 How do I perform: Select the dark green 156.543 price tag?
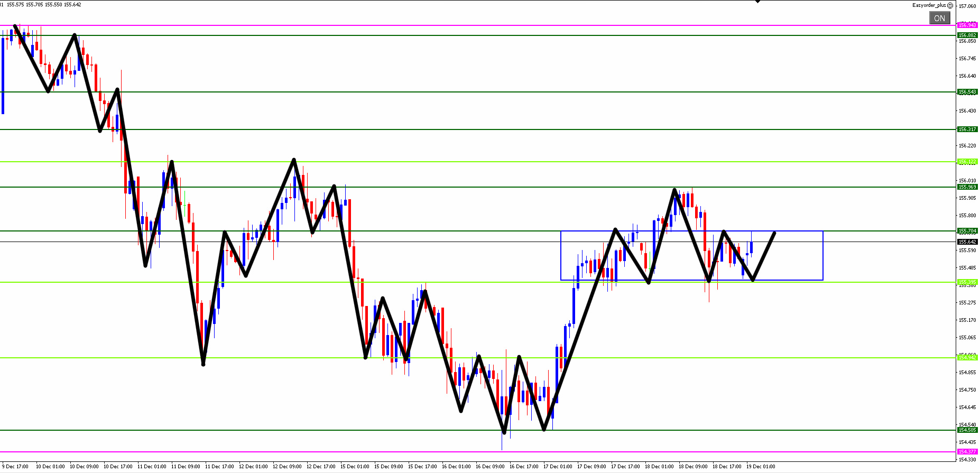click(967, 92)
